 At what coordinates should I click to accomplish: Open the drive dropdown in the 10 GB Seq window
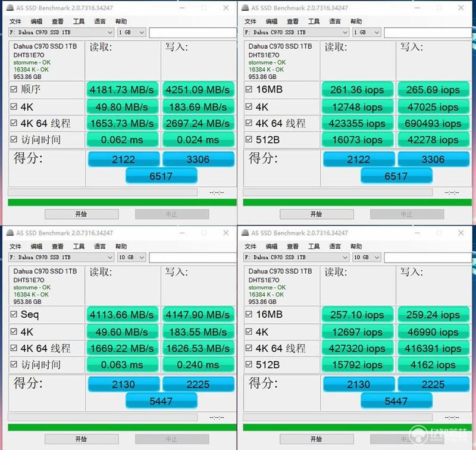[61, 257]
